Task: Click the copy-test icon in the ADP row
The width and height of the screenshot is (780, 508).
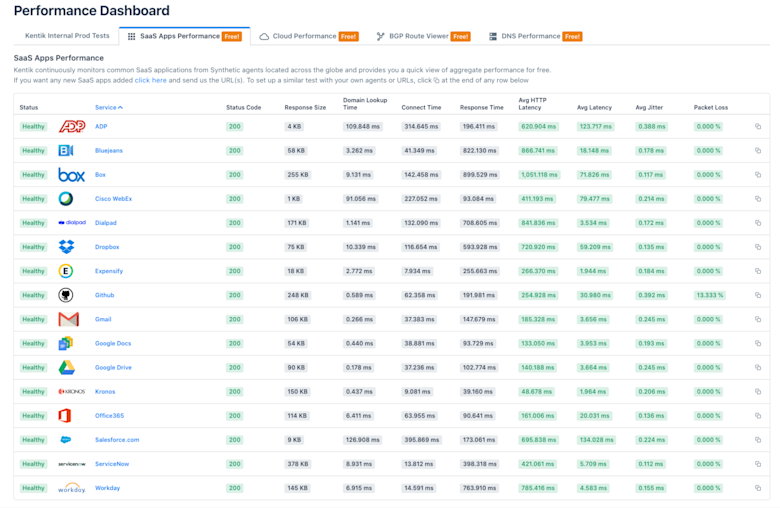Action: (758, 126)
